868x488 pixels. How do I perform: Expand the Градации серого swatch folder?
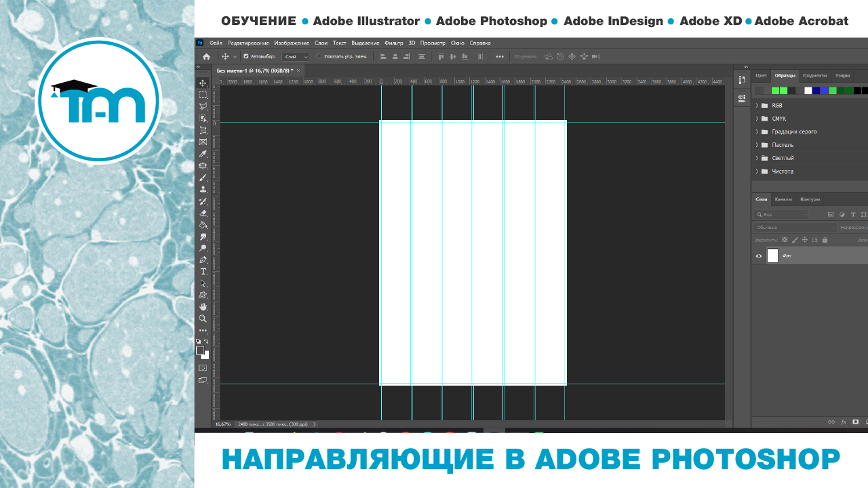pos(757,131)
